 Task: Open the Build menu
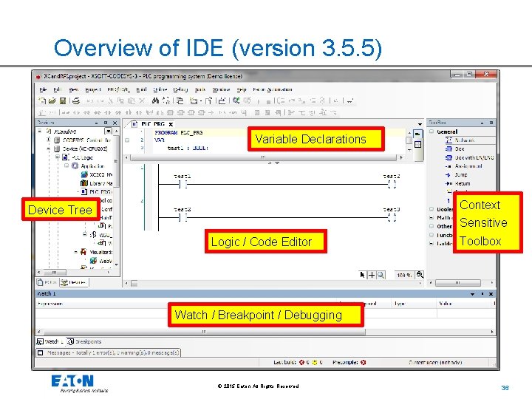(141, 89)
